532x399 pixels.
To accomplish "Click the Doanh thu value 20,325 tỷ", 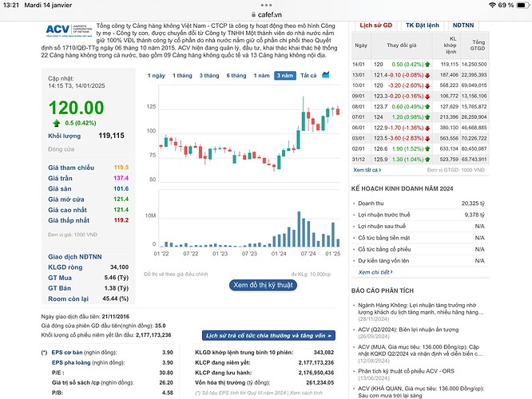I will [473, 203].
